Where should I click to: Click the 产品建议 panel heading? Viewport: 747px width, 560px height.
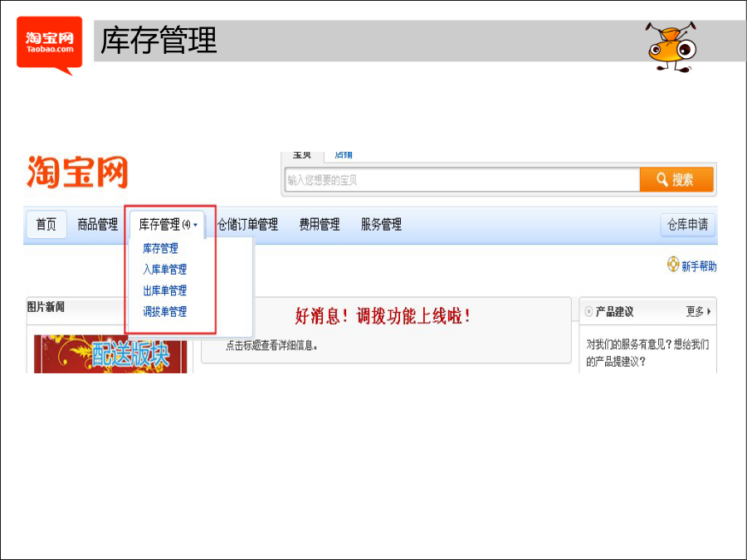coord(614,312)
